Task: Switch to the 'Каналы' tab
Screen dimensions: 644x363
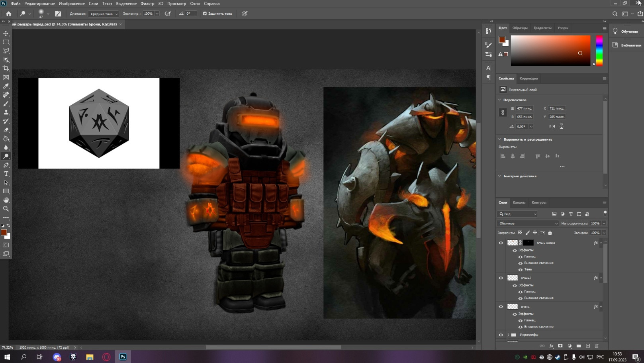Action: point(519,202)
